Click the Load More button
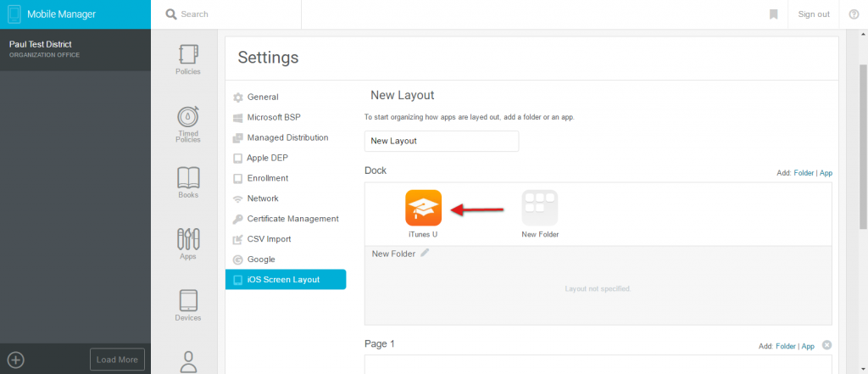 tap(117, 360)
